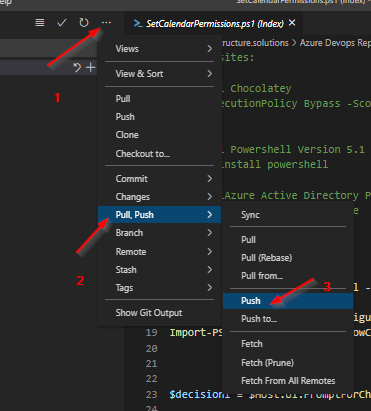Click the Chocolatey comment text in editor
Screen dimensions: 371x411
(x=261, y=89)
